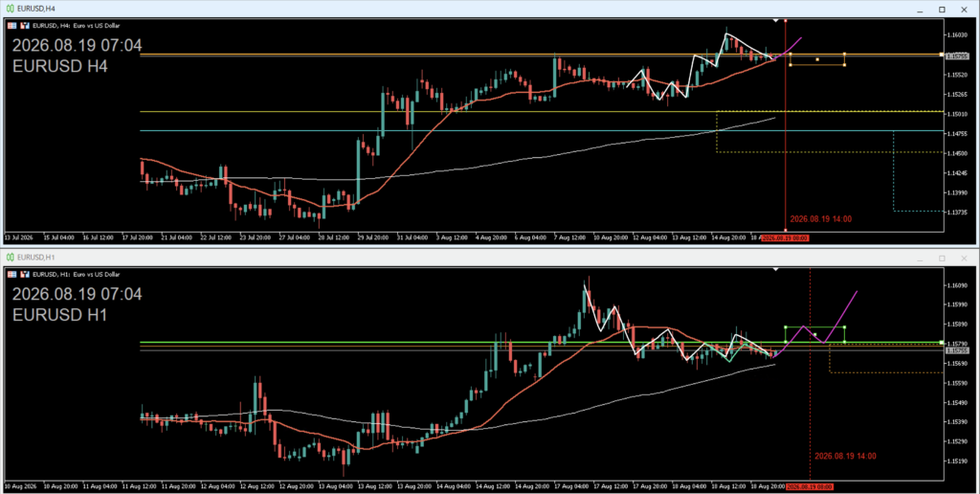980x494 pixels.
Task: Click the 1.14500 price level on H4 scale
Action: click(x=957, y=153)
